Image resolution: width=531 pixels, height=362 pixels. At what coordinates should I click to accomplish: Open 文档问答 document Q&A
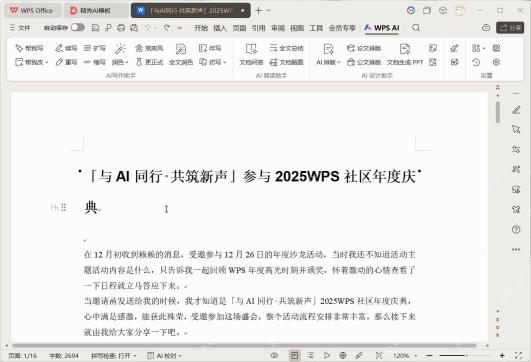[x=251, y=54]
